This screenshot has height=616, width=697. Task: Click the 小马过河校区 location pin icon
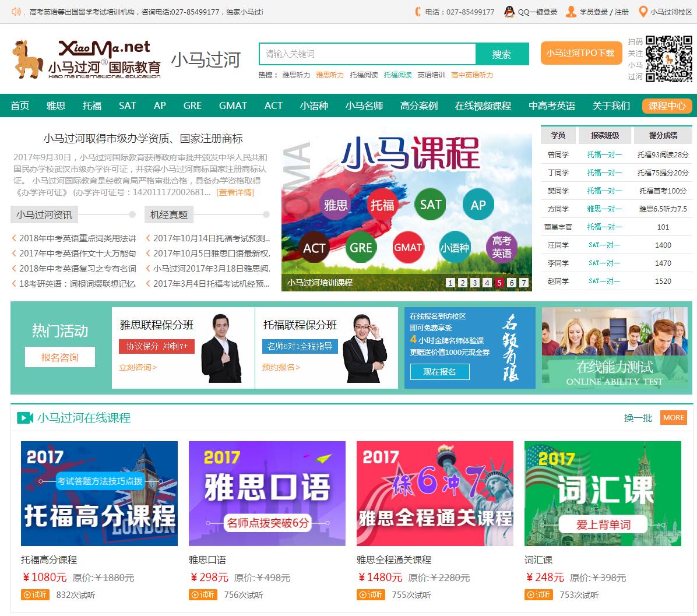point(643,12)
